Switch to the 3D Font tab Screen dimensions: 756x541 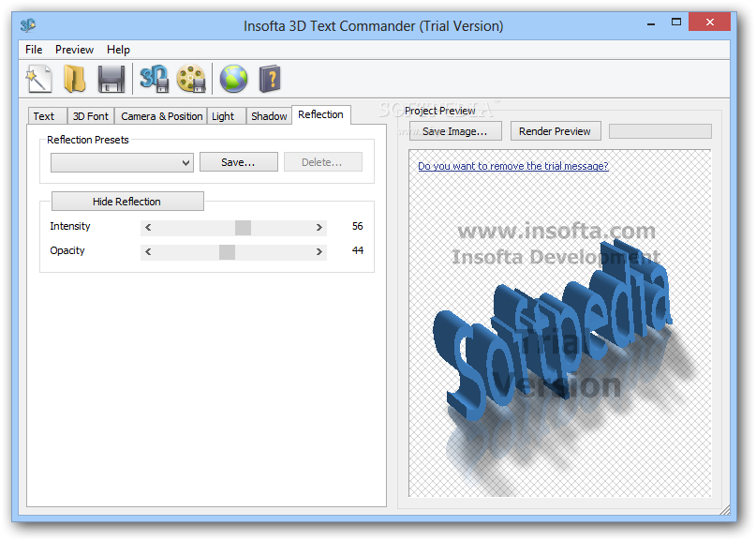(x=91, y=116)
